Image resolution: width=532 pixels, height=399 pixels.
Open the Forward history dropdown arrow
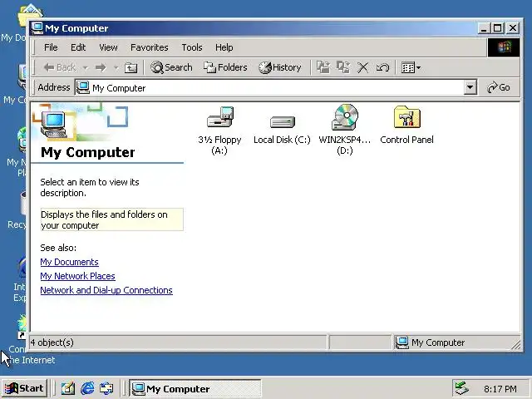click(116, 68)
